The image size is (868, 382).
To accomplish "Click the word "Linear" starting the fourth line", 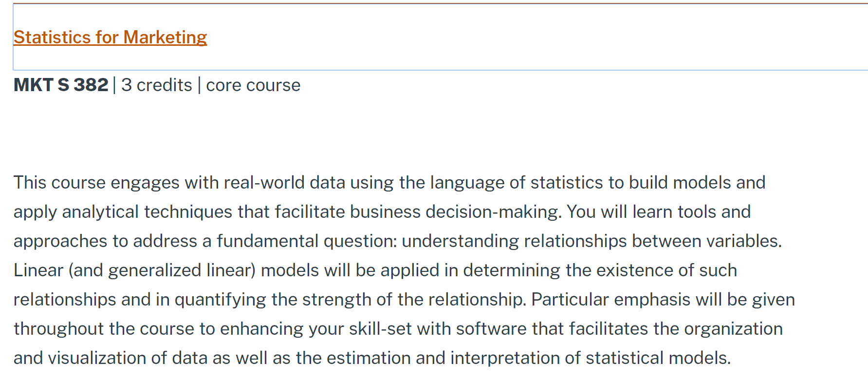I will (38, 270).
